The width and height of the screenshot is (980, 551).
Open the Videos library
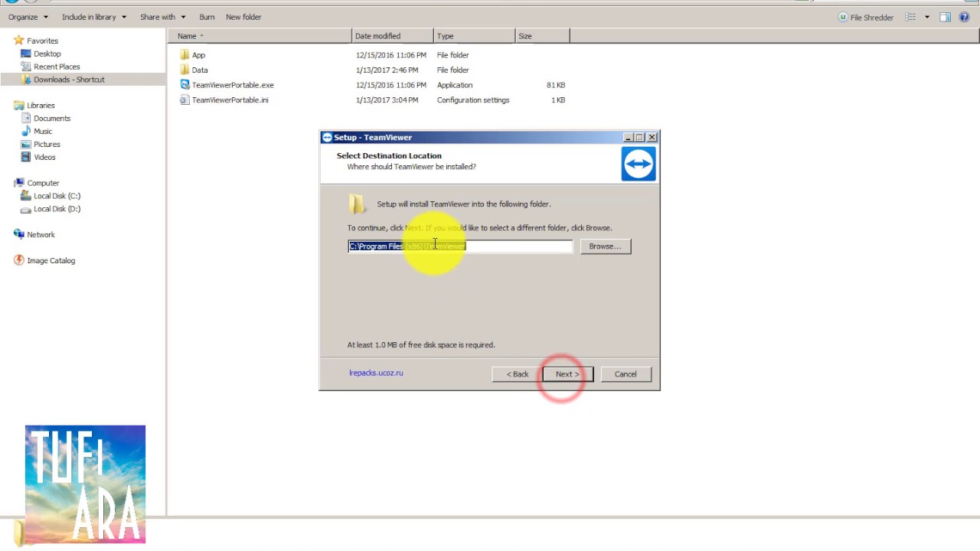[44, 158]
